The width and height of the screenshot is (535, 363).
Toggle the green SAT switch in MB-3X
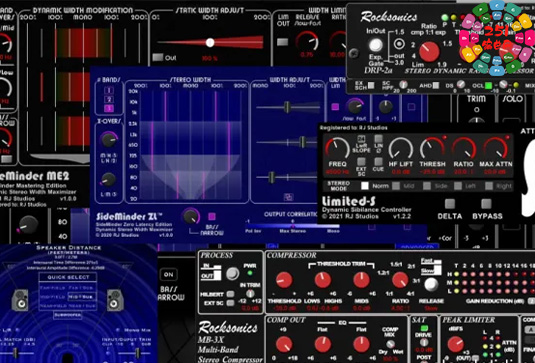[x=424, y=328]
